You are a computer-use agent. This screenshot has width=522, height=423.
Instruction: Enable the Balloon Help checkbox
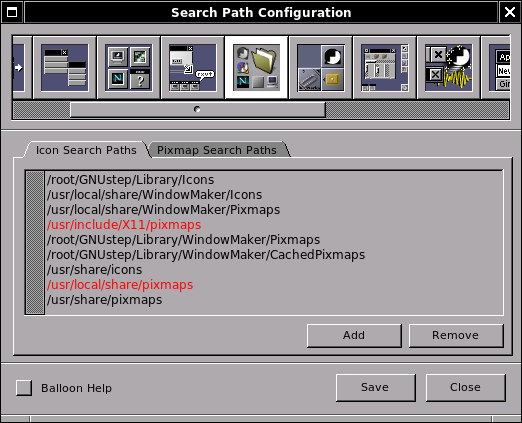click(24, 388)
